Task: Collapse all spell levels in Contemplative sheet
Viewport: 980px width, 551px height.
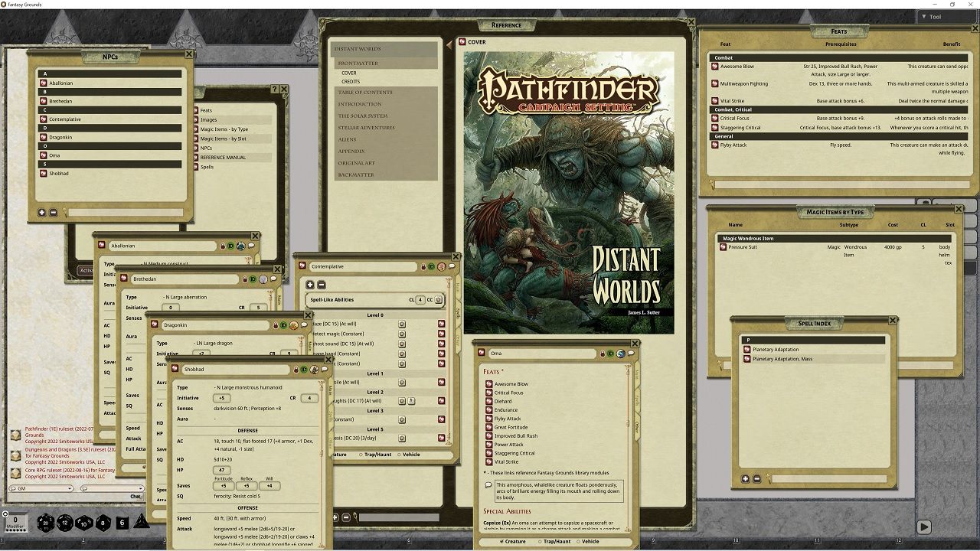Action: pyautogui.click(x=322, y=285)
